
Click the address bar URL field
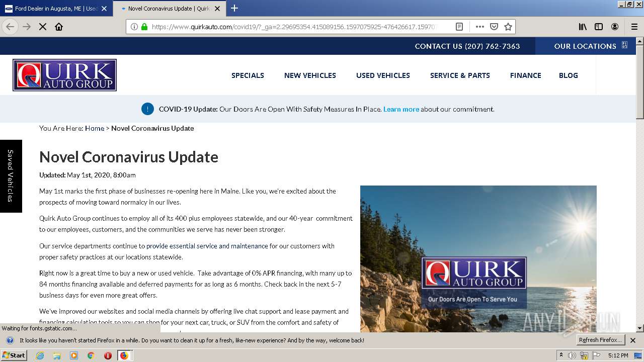click(x=294, y=27)
